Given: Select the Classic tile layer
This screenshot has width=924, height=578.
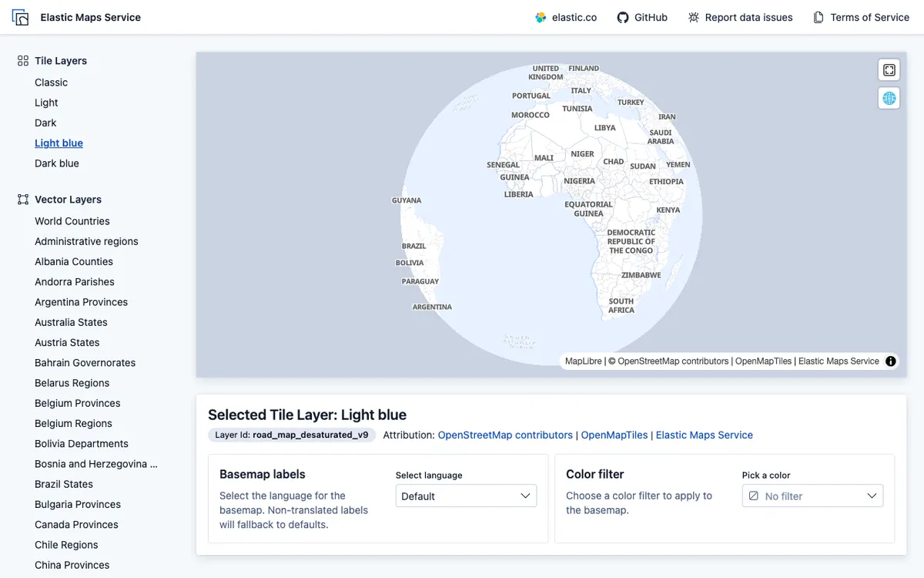Looking at the screenshot, I should coord(51,82).
